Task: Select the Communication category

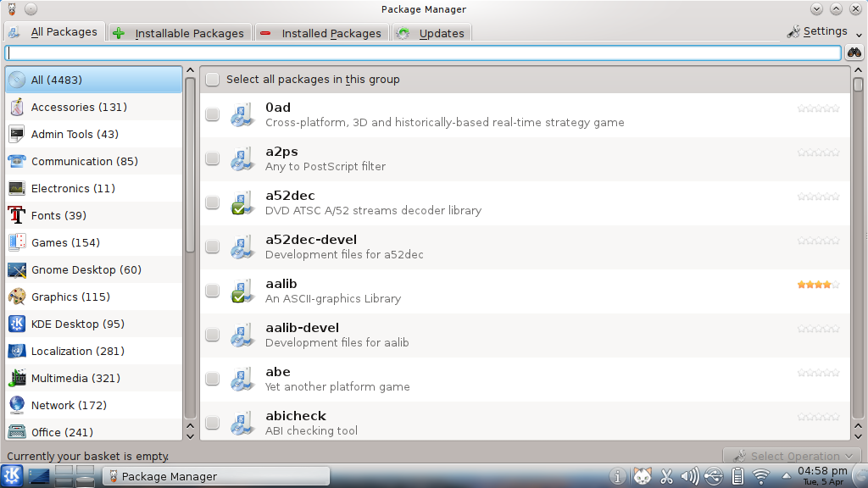Action: point(93,161)
